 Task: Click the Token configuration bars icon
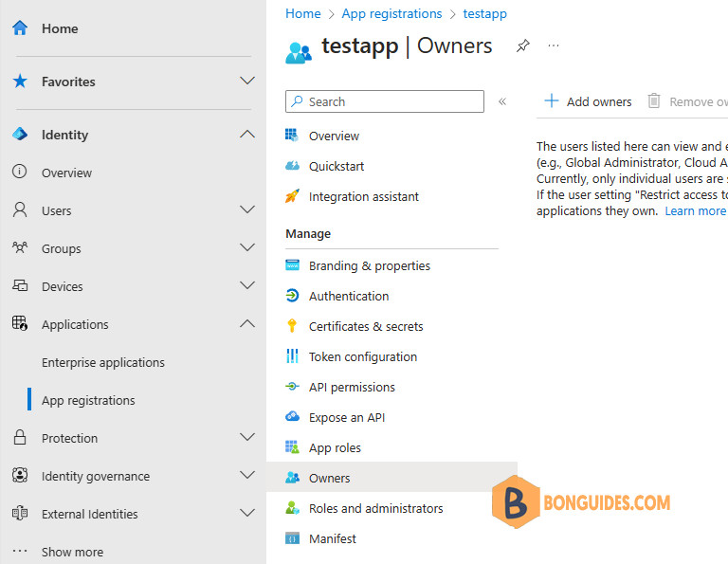pos(292,356)
